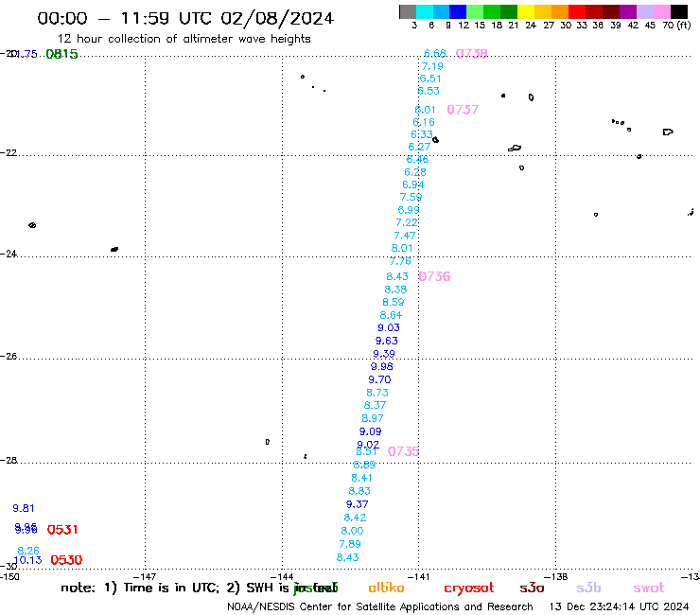Click the dark blue value '9.70'
Viewport: 700px width, 615px height.
coord(379,379)
